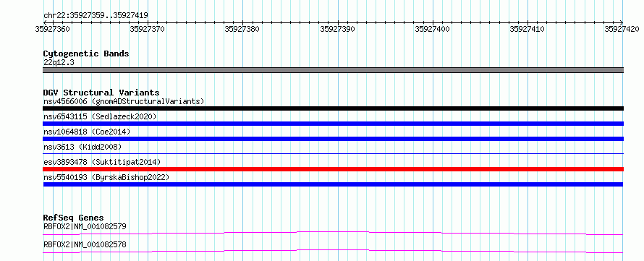The height and width of the screenshot is (261, 644).
Task: Click ruler position 35927400
Action: pos(433,29)
